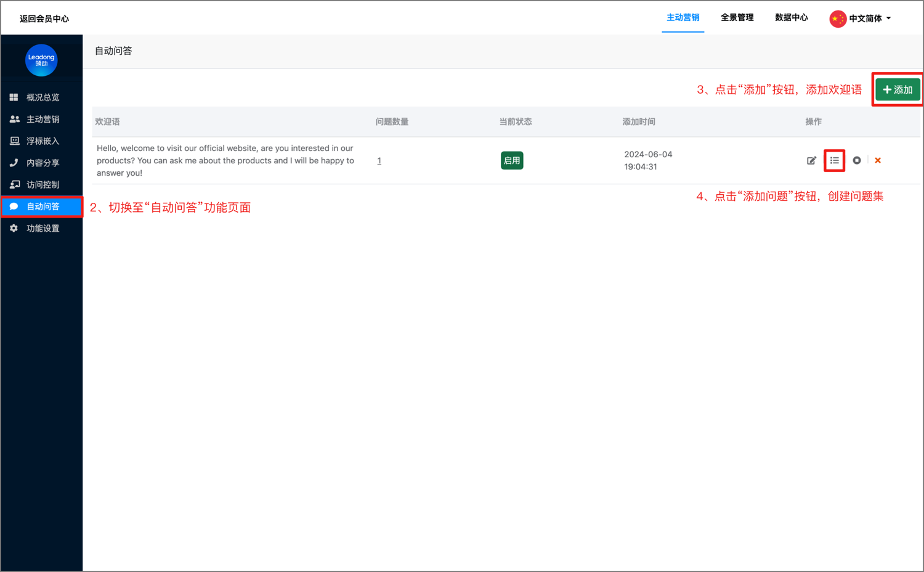The image size is (924, 572).
Task: Select the welcome message row text
Action: tap(225, 160)
